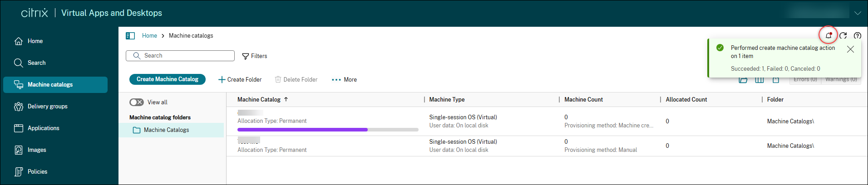Open the help question mark icon
Viewport: 868px width, 185px height.
point(858,36)
